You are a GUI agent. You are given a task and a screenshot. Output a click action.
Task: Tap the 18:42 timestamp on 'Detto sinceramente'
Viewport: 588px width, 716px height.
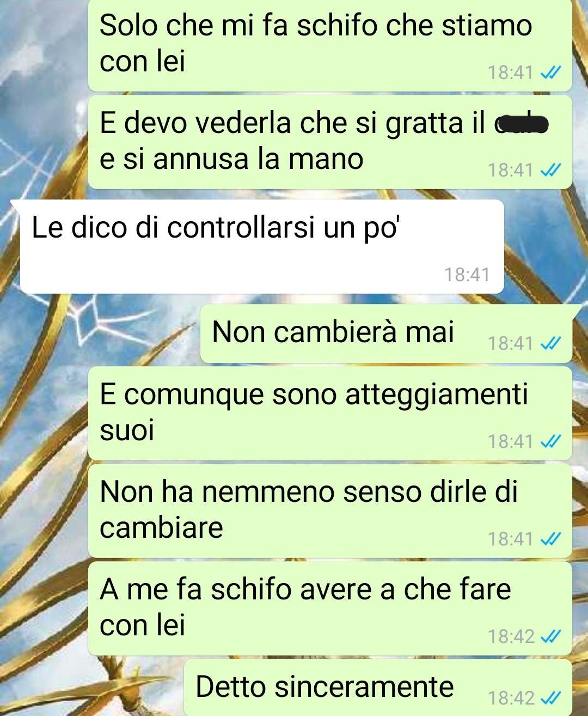(511, 698)
